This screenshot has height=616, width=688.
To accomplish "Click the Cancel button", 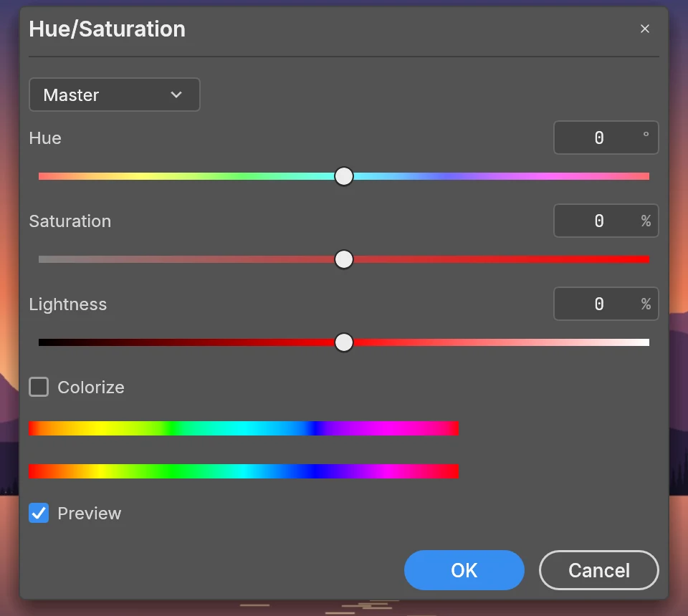I will pos(599,570).
